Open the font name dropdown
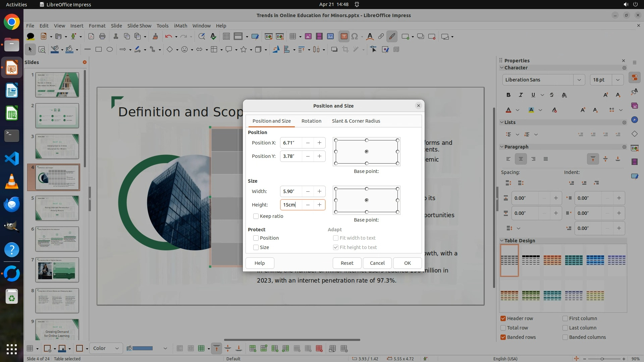Screen dimensions: 644x362 (x=579, y=80)
